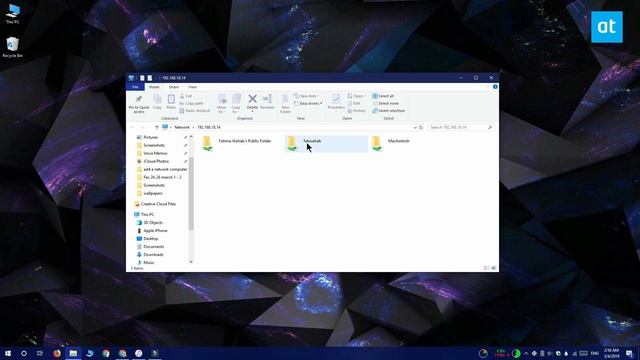Open add a network computer folder
The image size is (640, 360).
(165, 169)
